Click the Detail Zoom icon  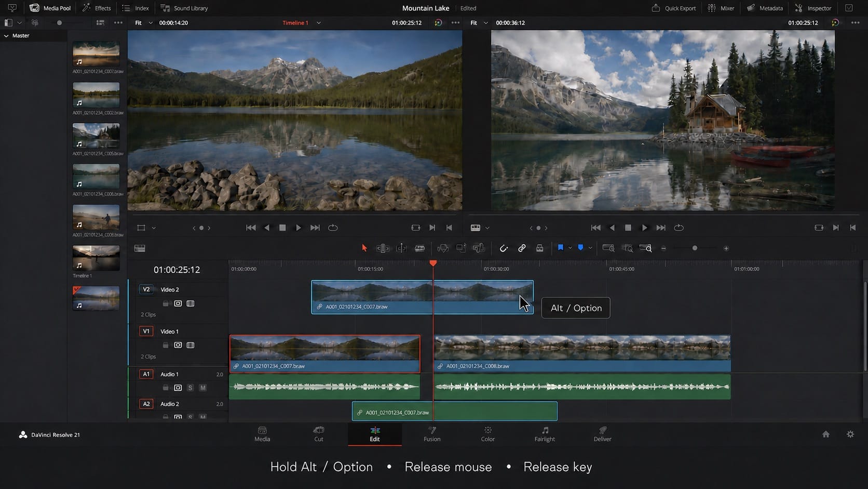pos(628,248)
